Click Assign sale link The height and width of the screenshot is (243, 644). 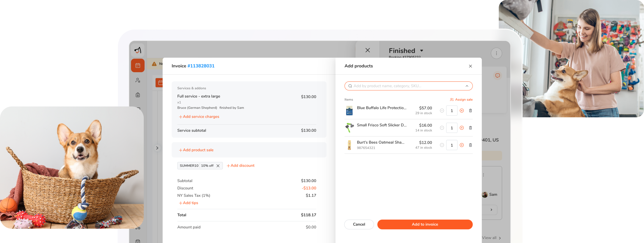pyautogui.click(x=461, y=100)
